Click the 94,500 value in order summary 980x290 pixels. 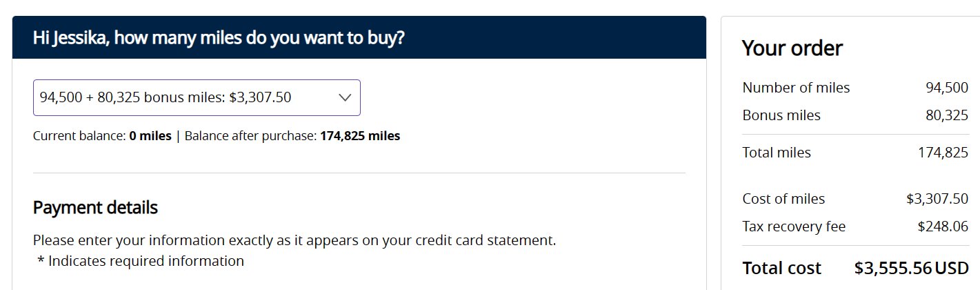click(x=947, y=88)
